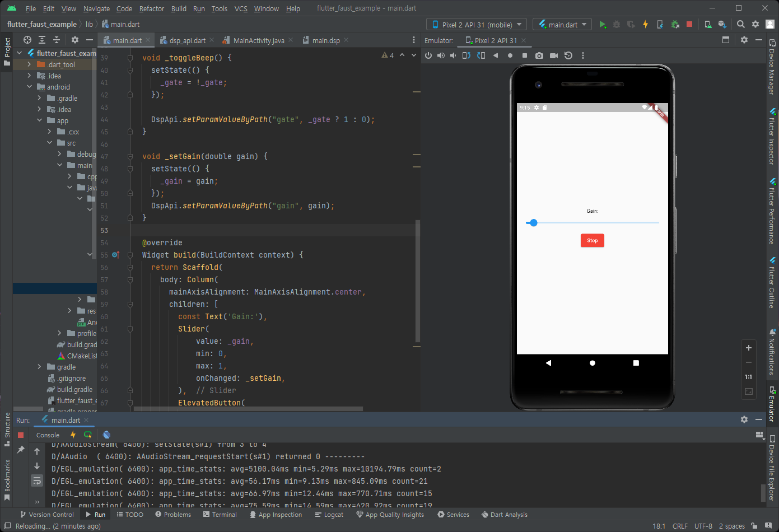The image size is (779, 532).
Task: Click emulator volume down icon
Action: [x=453, y=55]
